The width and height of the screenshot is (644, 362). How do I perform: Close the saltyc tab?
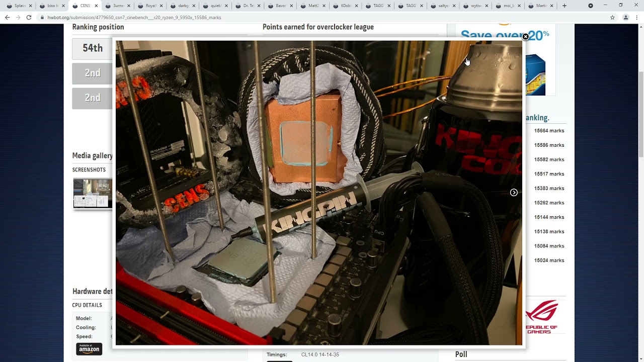coord(454,6)
